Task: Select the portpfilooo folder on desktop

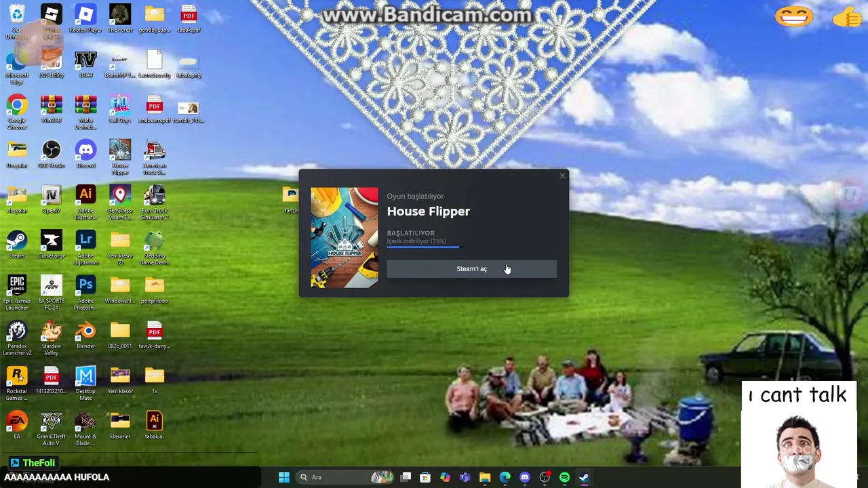Action: (x=155, y=290)
